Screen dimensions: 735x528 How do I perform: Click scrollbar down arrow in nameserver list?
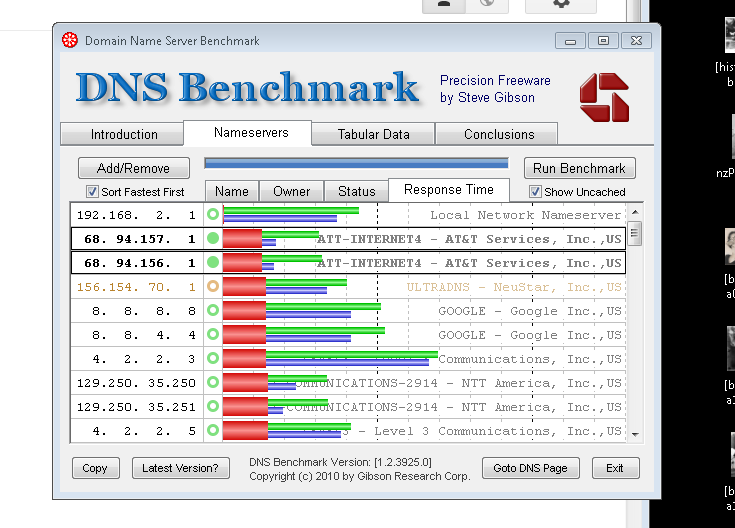tap(635, 434)
